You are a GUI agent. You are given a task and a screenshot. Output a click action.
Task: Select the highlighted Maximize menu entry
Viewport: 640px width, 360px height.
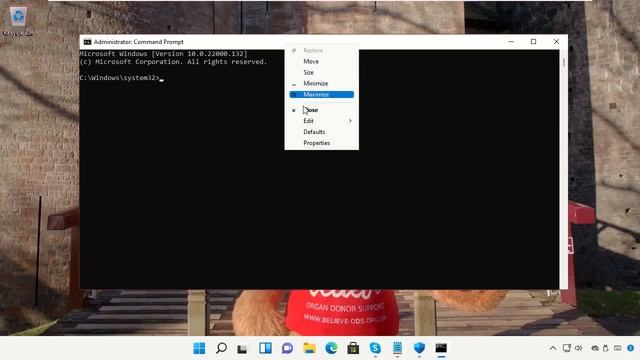coord(321,94)
